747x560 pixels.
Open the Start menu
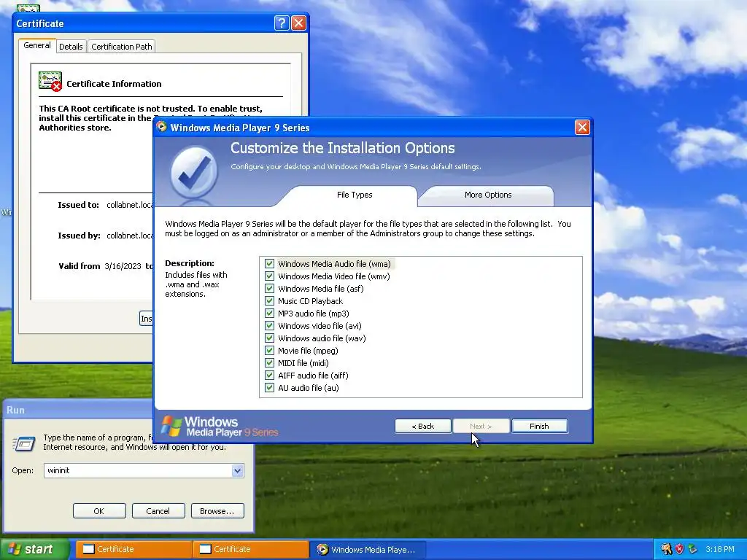[34, 549]
